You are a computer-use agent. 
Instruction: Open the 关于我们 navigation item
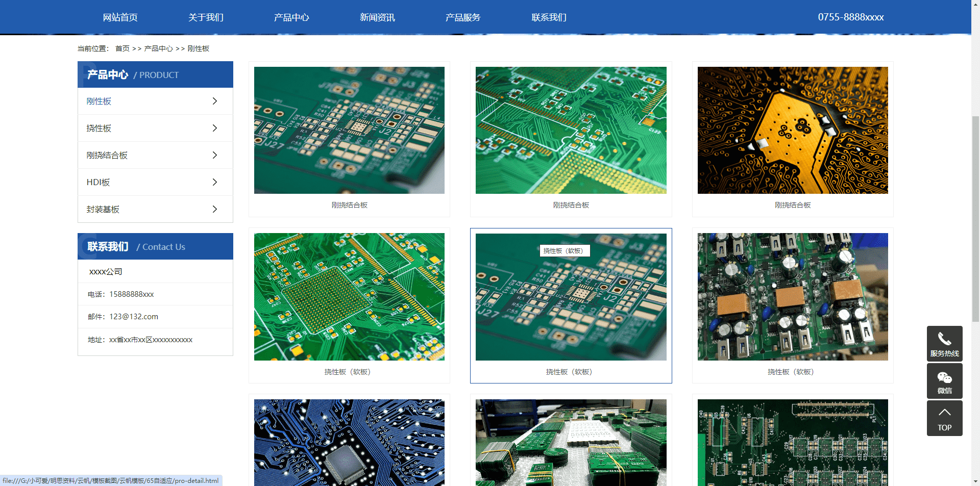pyautogui.click(x=206, y=17)
